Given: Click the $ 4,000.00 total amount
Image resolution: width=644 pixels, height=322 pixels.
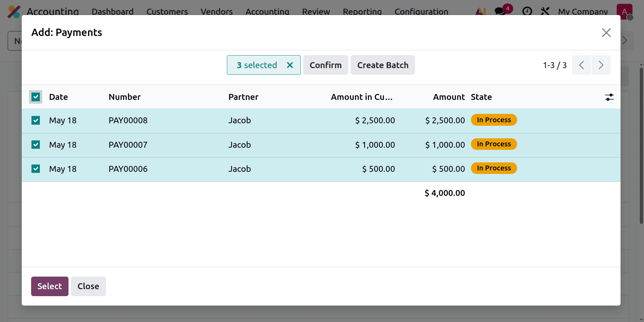Looking at the screenshot, I should pyautogui.click(x=445, y=193).
